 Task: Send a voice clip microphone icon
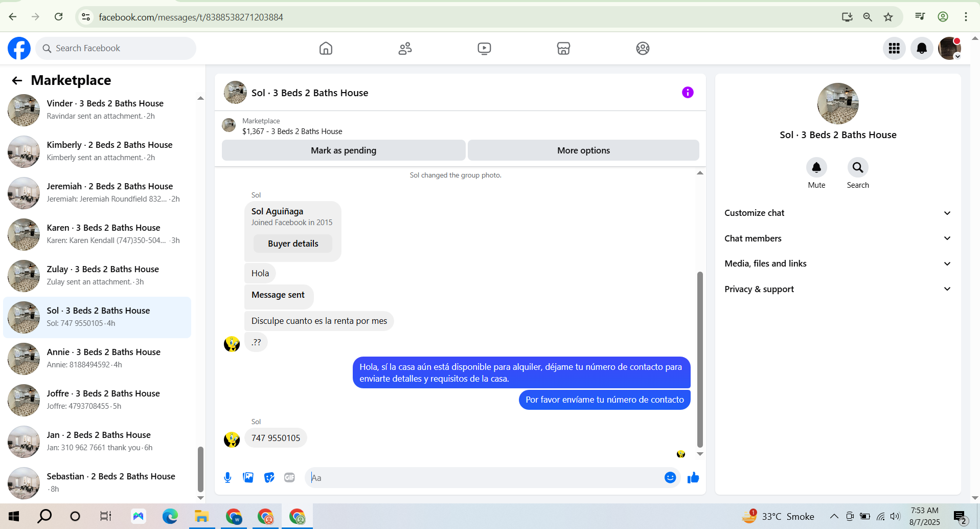(x=227, y=477)
